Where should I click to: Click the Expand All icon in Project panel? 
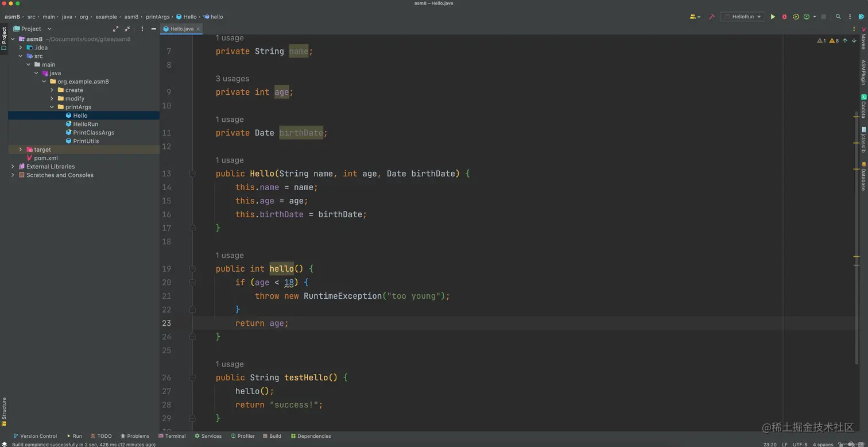click(115, 29)
